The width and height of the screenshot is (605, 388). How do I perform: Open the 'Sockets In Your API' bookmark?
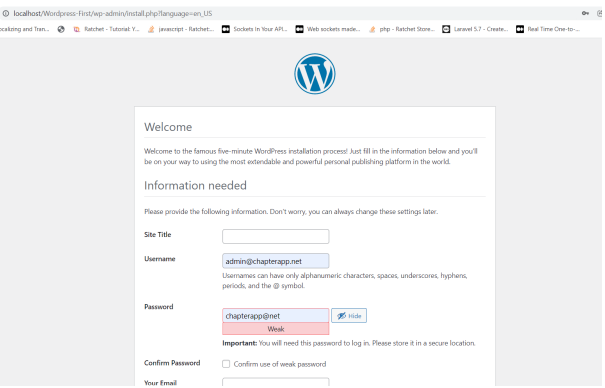255,29
